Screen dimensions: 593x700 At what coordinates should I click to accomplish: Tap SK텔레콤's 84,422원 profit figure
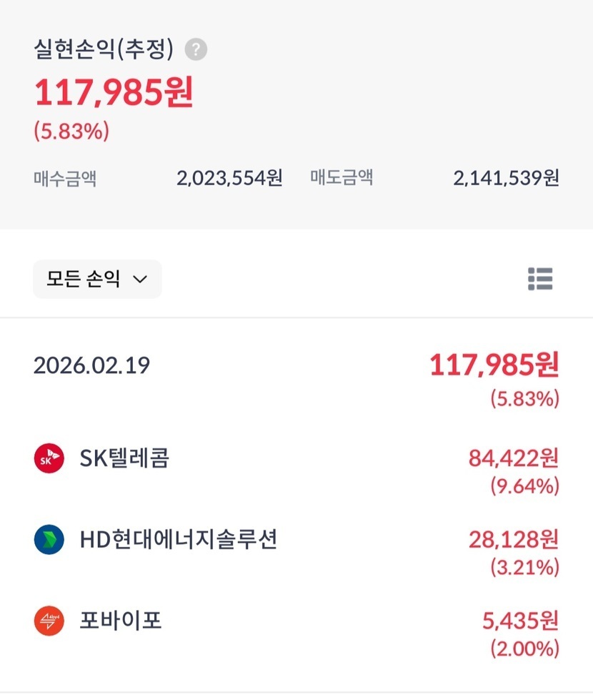point(514,458)
